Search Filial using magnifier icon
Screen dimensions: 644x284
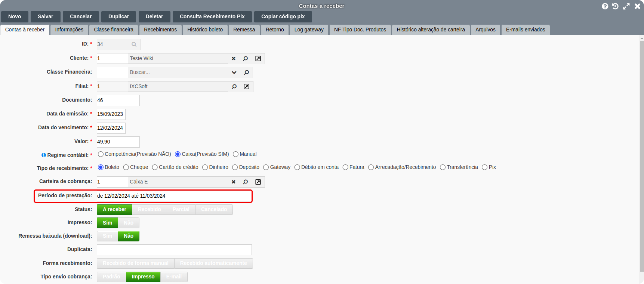[234, 87]
